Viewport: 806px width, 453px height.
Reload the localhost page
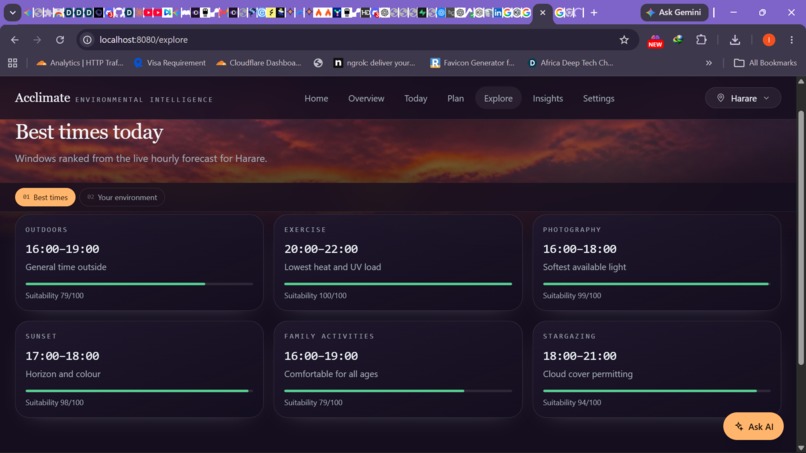[60, 40]
